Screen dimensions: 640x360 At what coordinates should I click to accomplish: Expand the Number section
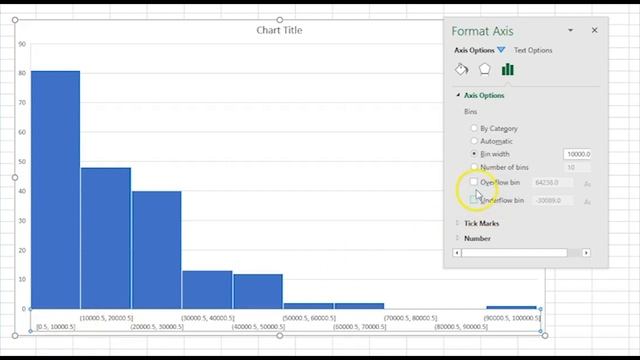pos(457,238)
